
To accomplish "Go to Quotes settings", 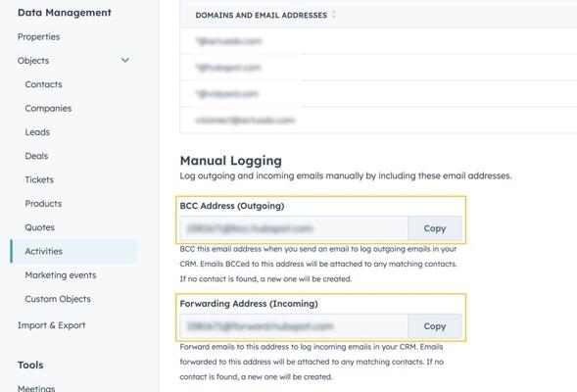I will tap(40, 227).
